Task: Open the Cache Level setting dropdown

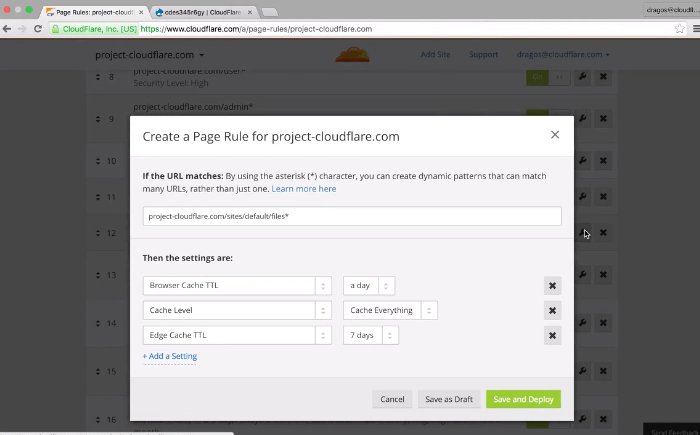Action: click(237, 310)
